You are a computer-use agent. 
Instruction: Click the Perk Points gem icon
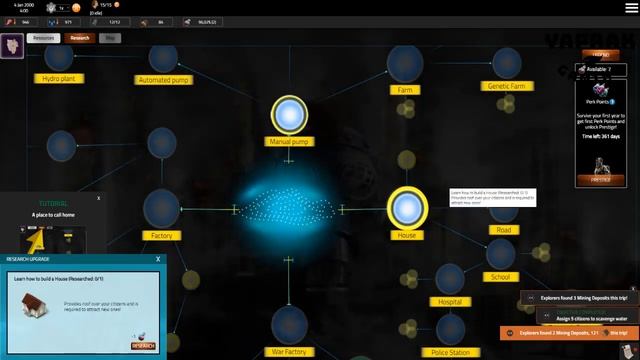pyautogui.click(x=600, y=90)
